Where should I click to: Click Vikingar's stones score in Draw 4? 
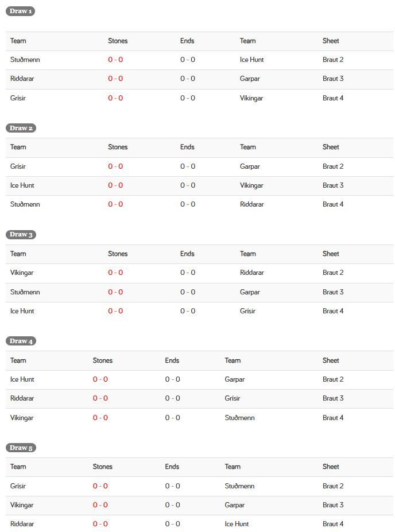point(100,418)
